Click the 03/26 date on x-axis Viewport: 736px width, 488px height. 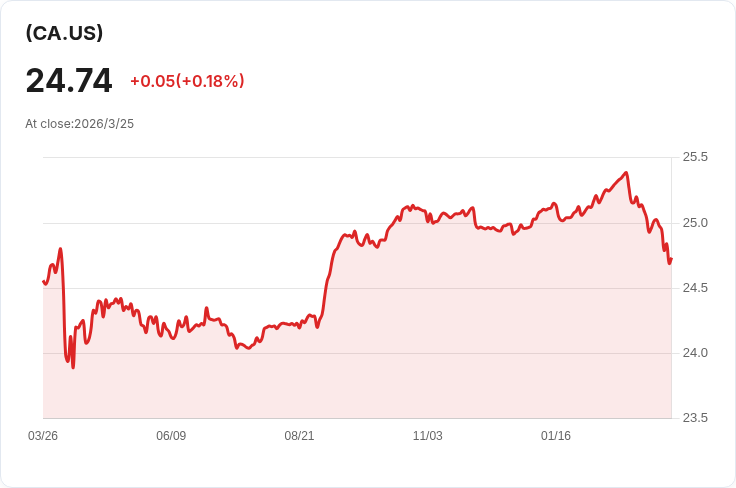click(43, 436)
